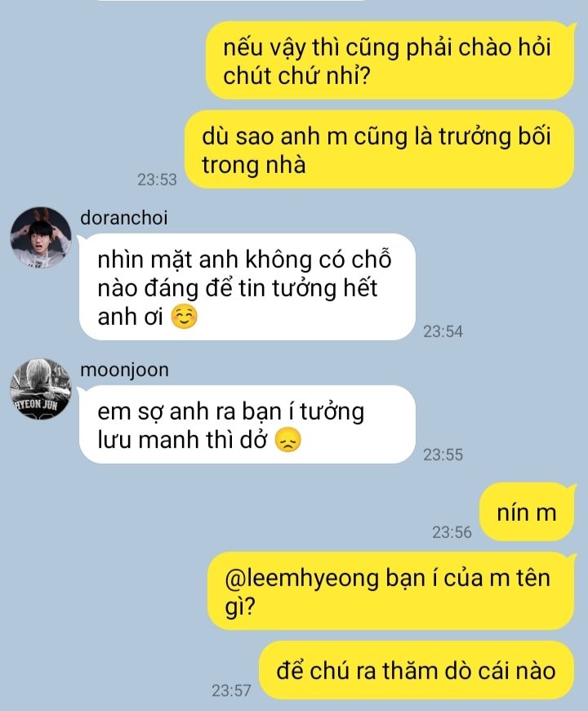Tap the @leemhyeong mention

[x=301, y=578]
